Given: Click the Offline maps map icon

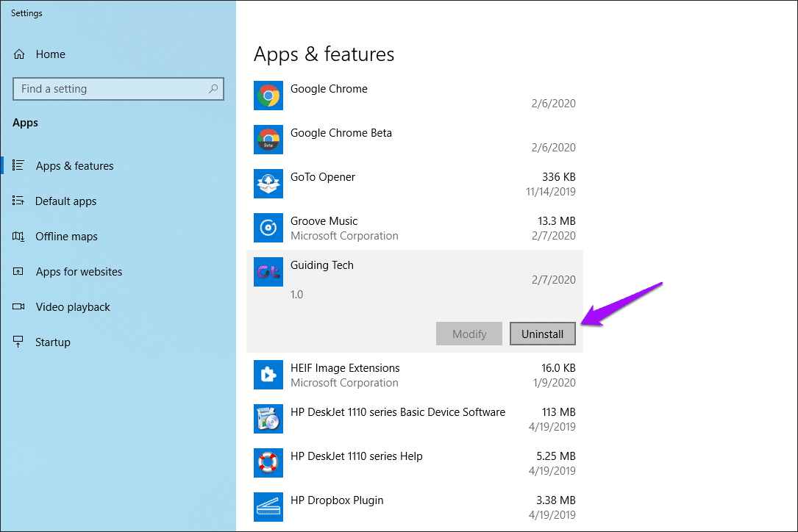Looking at the screenshot, I should click(x=18, y=237).
